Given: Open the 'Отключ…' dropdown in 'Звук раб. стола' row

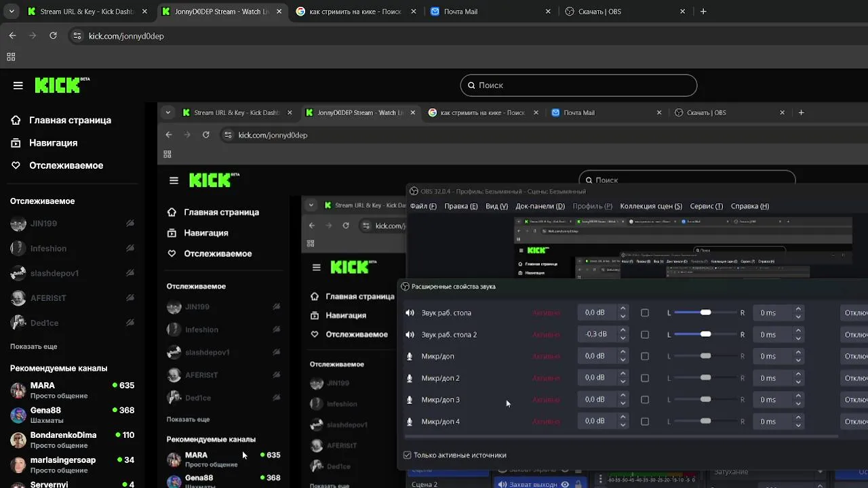Looking at the screenshot, I should (854, 313).
